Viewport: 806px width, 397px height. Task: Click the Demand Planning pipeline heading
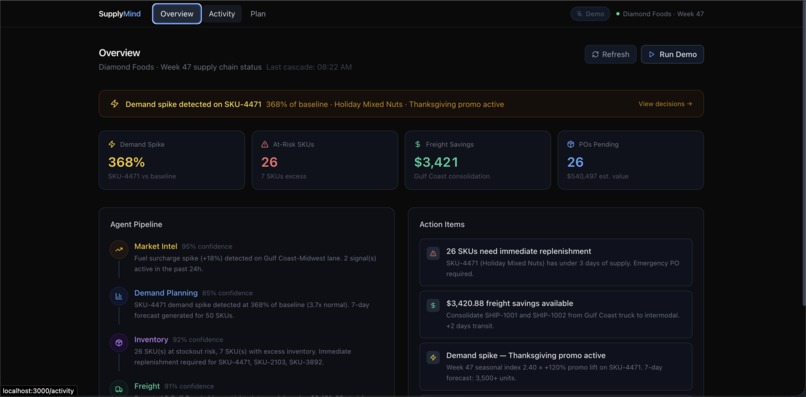[166, 293]
